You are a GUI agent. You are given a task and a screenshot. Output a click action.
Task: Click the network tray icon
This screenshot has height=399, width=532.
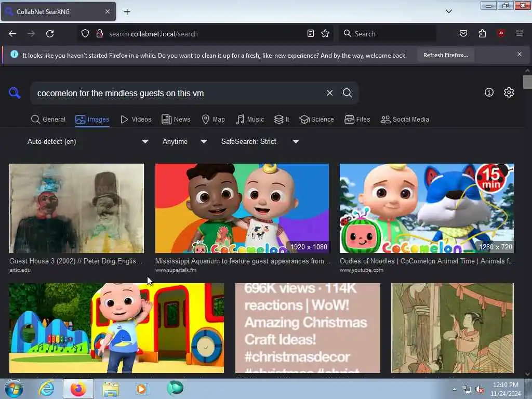point(467,390)
